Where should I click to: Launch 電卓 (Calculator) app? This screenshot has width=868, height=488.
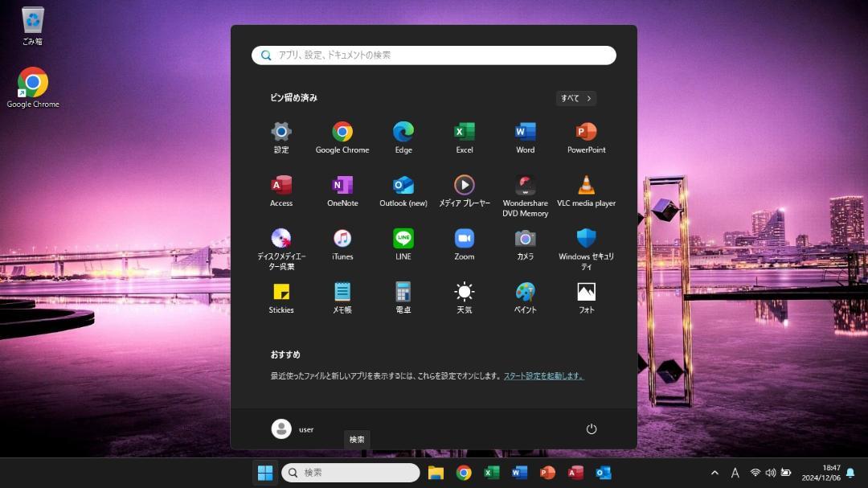[403, 298]
